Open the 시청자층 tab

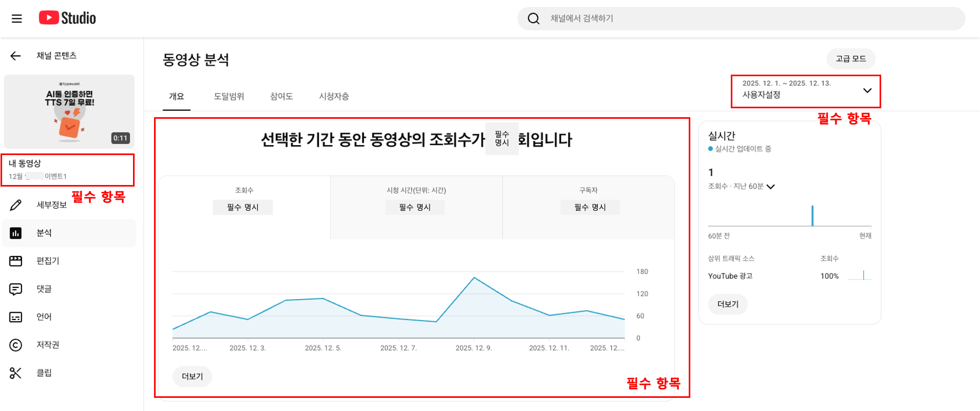click(x=334, y=96)
